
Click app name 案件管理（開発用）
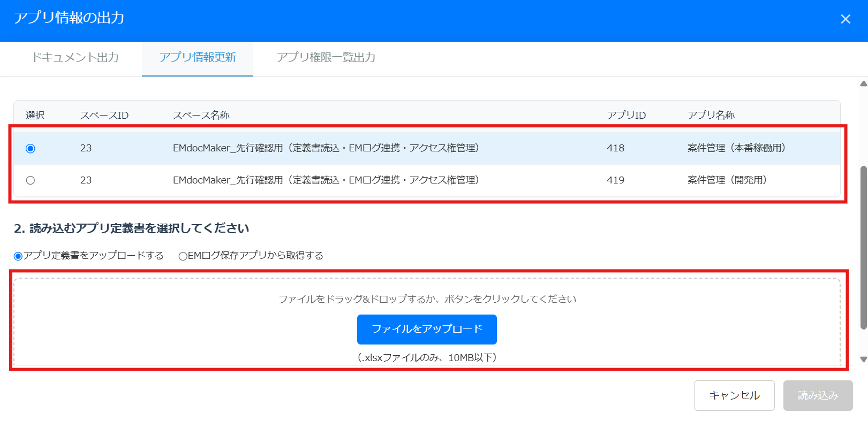point(729,180)
